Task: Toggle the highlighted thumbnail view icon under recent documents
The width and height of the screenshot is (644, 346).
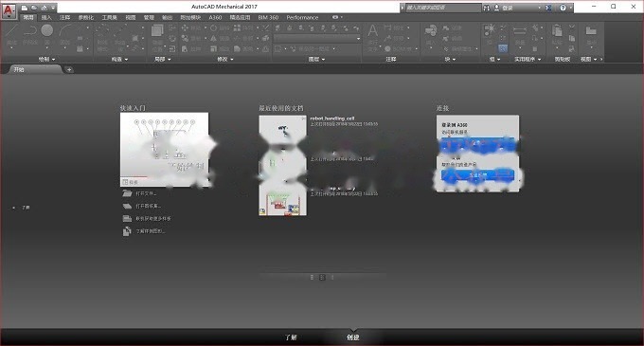Action: coord(322,278)
